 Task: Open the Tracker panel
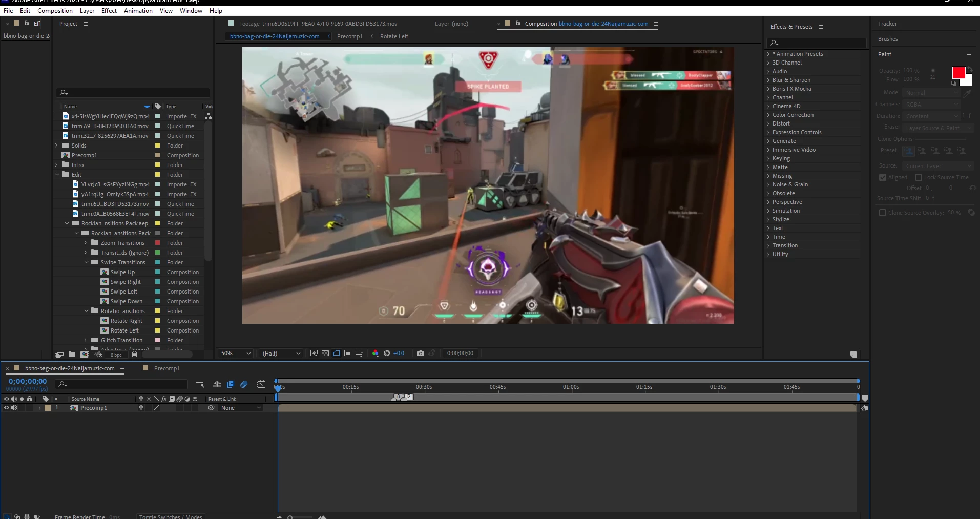887,24
